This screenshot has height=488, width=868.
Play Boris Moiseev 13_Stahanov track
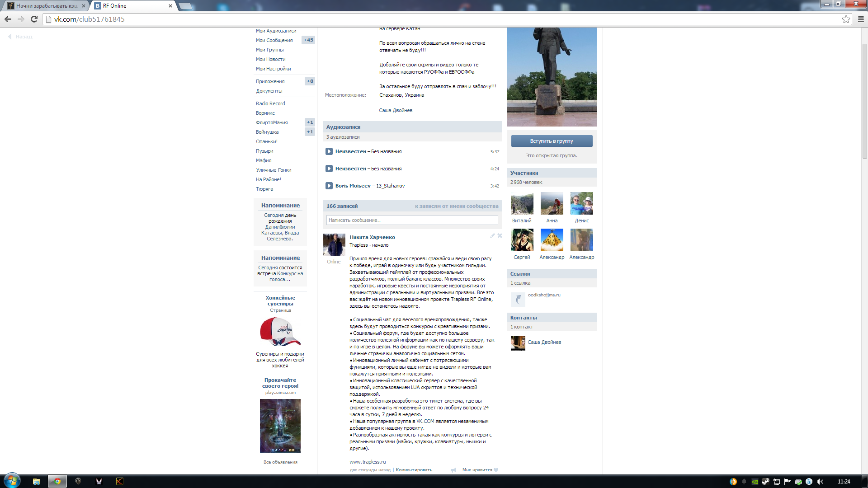point(329,186)
